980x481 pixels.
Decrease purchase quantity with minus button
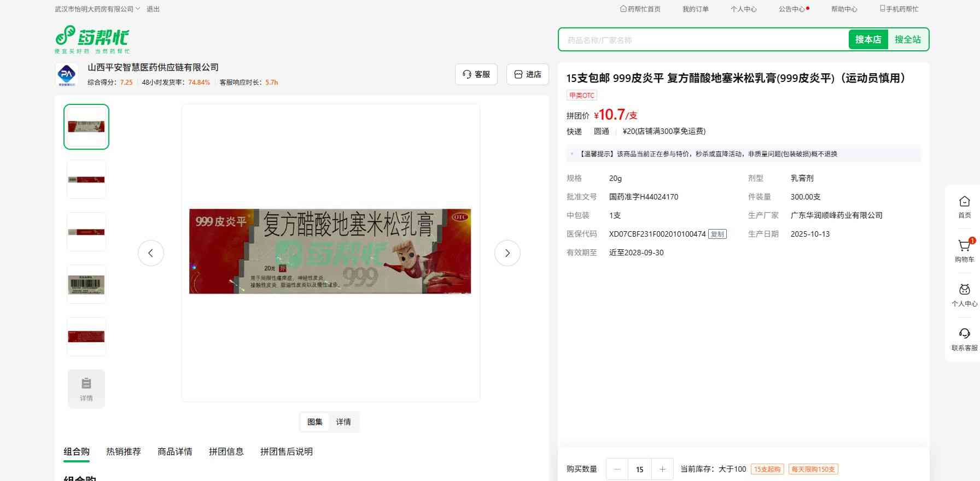(617, 469)
